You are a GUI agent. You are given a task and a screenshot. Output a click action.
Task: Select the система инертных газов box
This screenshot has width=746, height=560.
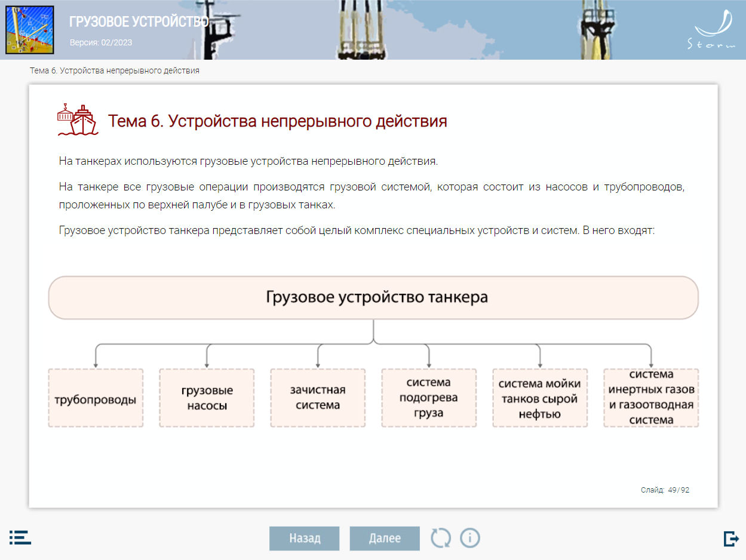pyautogui.click(x=651, y=398)
